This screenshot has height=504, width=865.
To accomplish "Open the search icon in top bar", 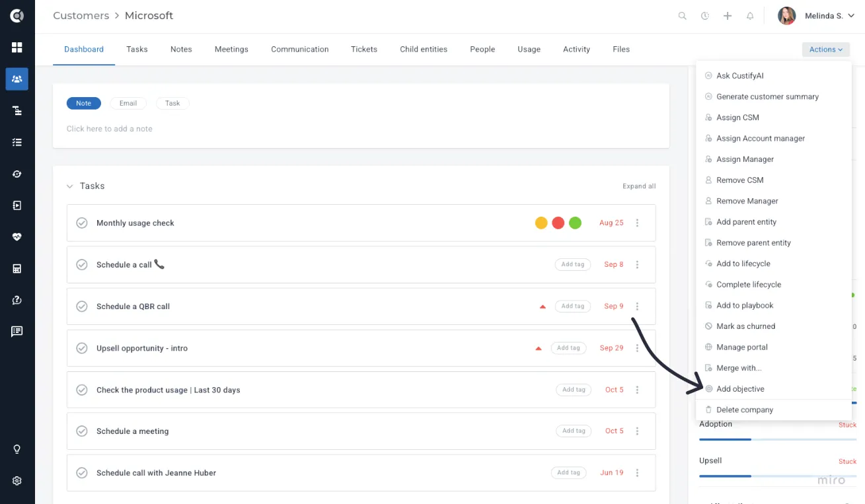I will [x=683, y=16].
